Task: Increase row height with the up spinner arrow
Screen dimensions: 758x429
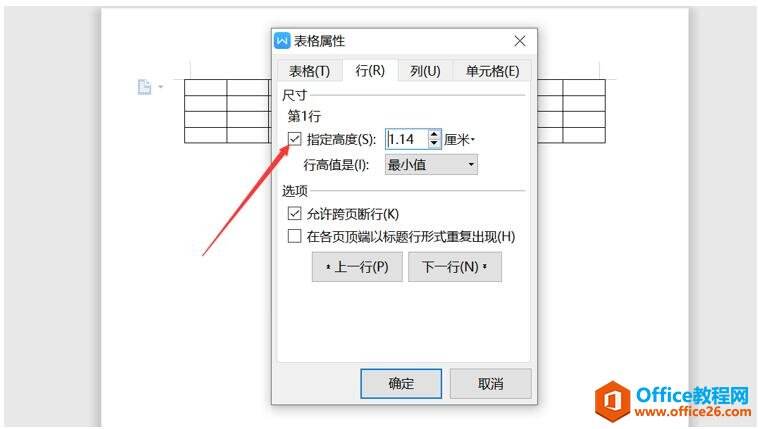Action: click(434, 134)
